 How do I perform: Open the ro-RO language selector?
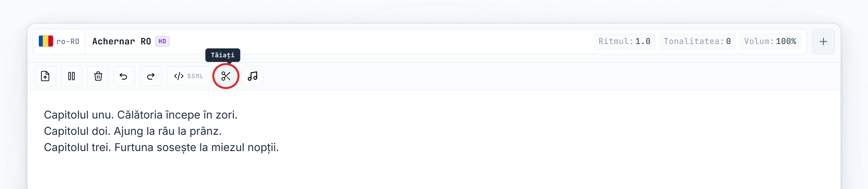(59, 41)
